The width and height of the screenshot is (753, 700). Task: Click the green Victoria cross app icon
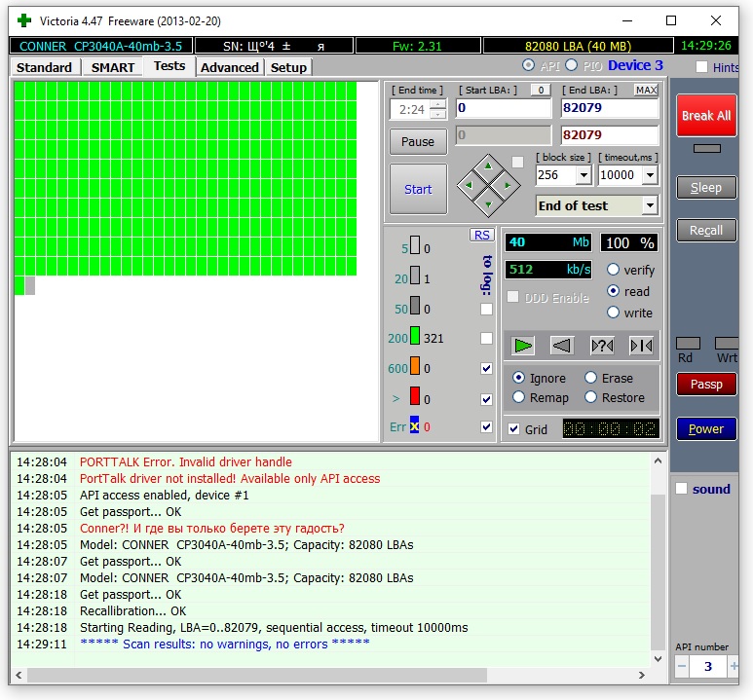click(x=24, y=20)
